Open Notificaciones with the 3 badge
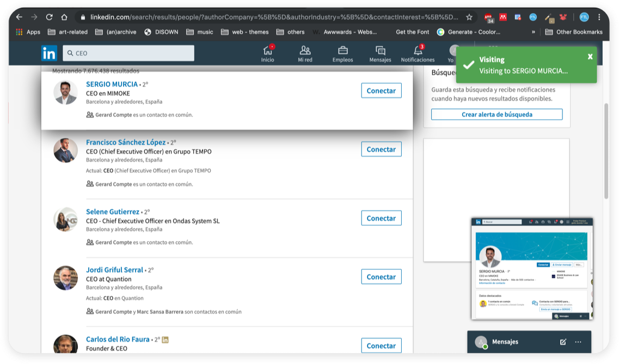 tap(418, 54)
